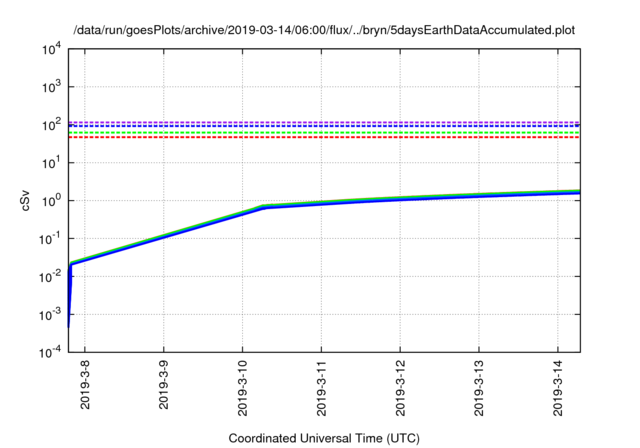
Task: Click the 10^-1 y-axis tick label
Action: coord(50,239)
